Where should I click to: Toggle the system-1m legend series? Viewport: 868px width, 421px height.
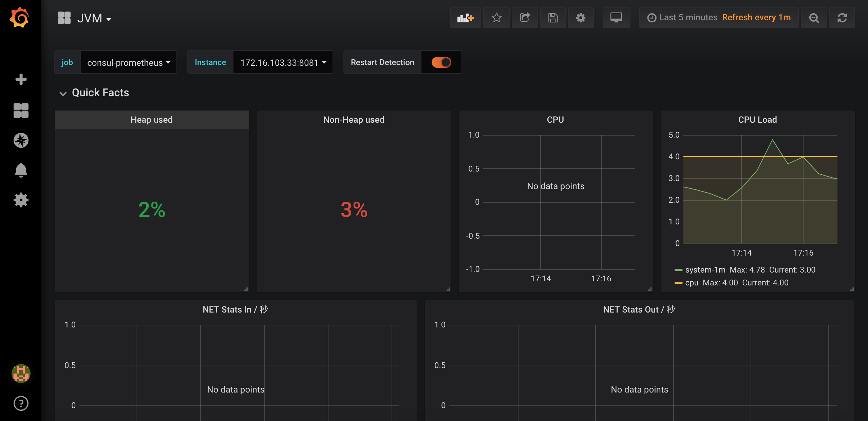tap(705, 270)
